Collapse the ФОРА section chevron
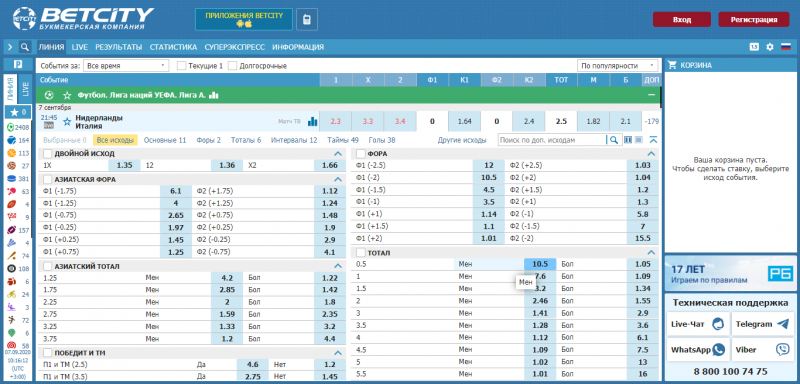The image size is (800, 384). click(651, 153)
